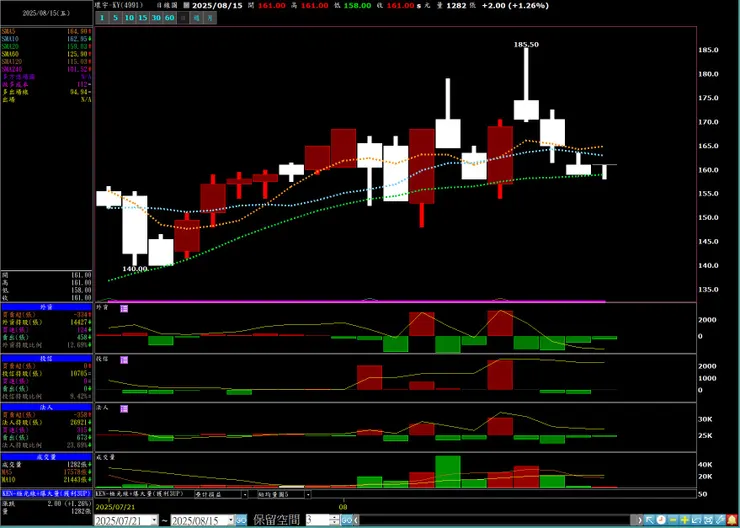Click the 投信 blue panel header
Viewport: 740px width, 528px height.
46,359
